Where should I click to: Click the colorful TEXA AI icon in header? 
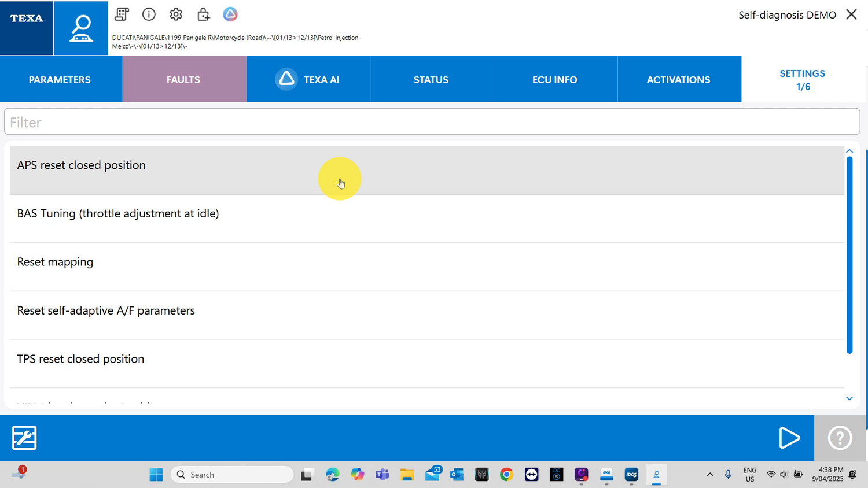click(x=230, y=14)
